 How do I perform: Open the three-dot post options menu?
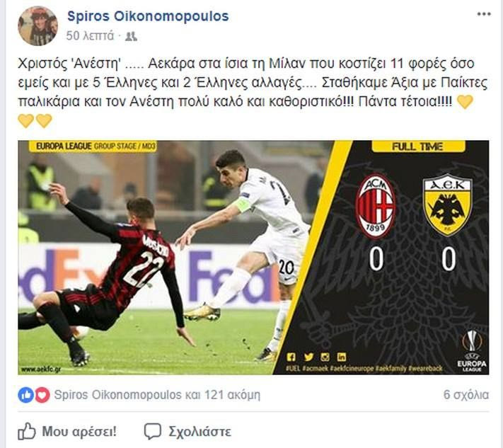(x=483, y=14)
